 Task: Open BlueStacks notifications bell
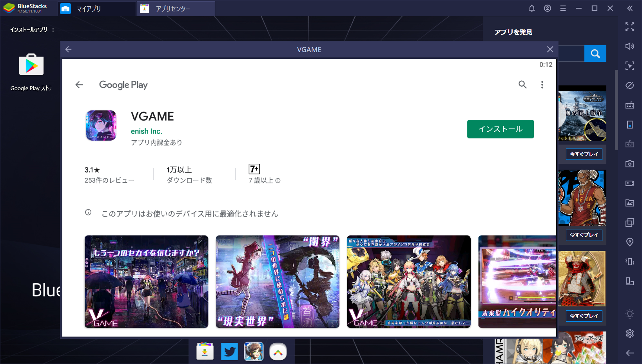click(x=532, y=8)
